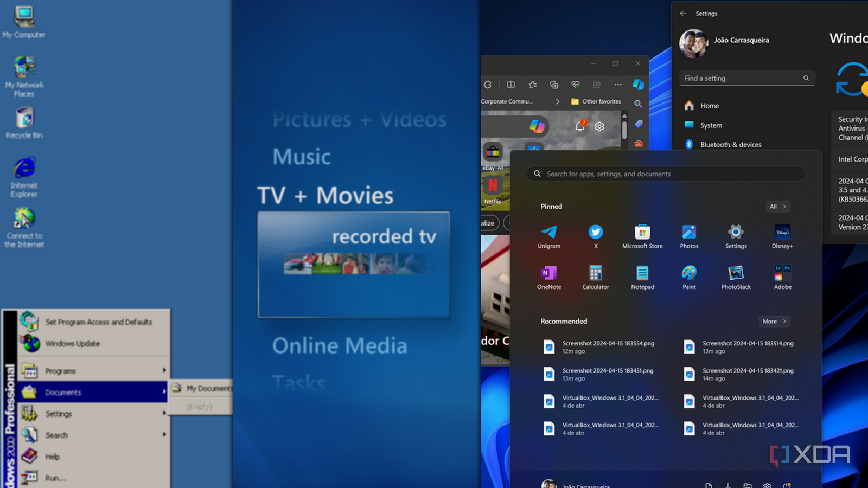Viewport: 868px width, 488px height.
Task: Expand the Corporate Commu favorites overflow chevron
Action: (558, 101)
